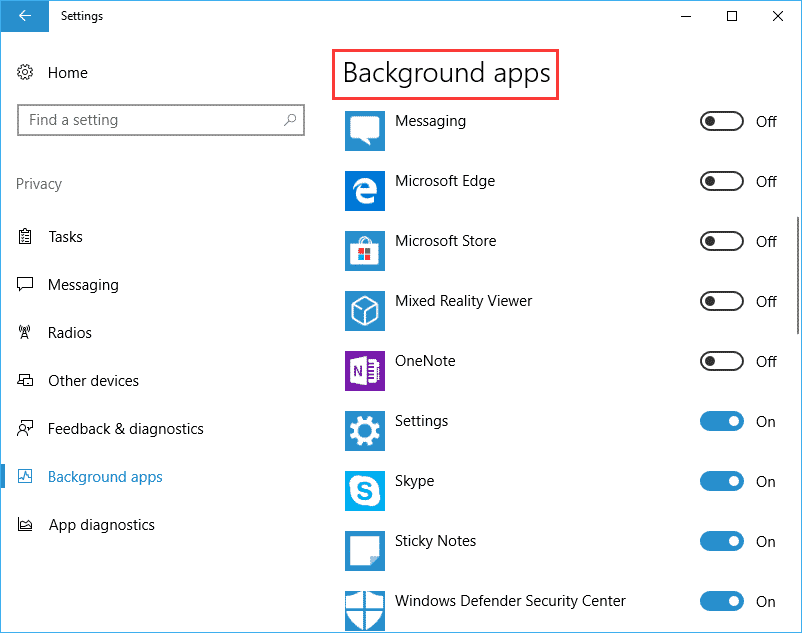Click the Microsoft Store bag icon
The image size is (802, 633).
[x=365, y=251]
